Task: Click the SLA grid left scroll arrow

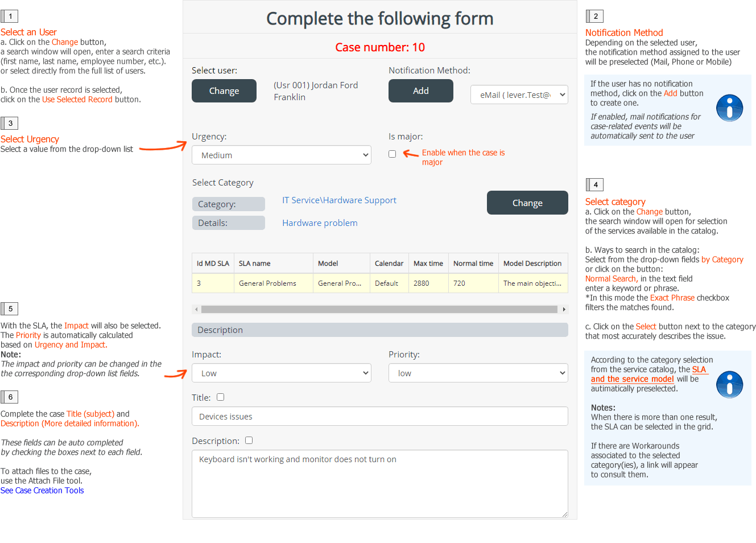Action: (x=196, y=310)
